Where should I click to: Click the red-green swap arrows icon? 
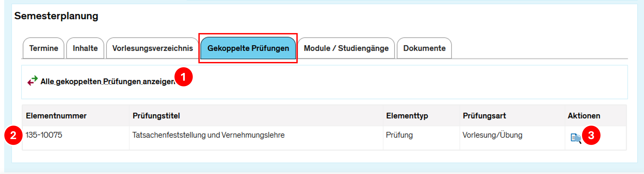click(x=32, y=81)
